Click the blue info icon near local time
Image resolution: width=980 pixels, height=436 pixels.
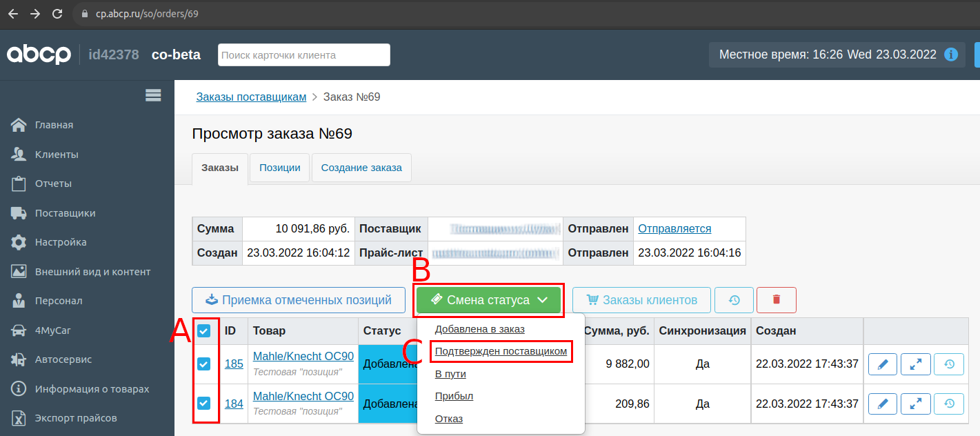click(951, 54)
